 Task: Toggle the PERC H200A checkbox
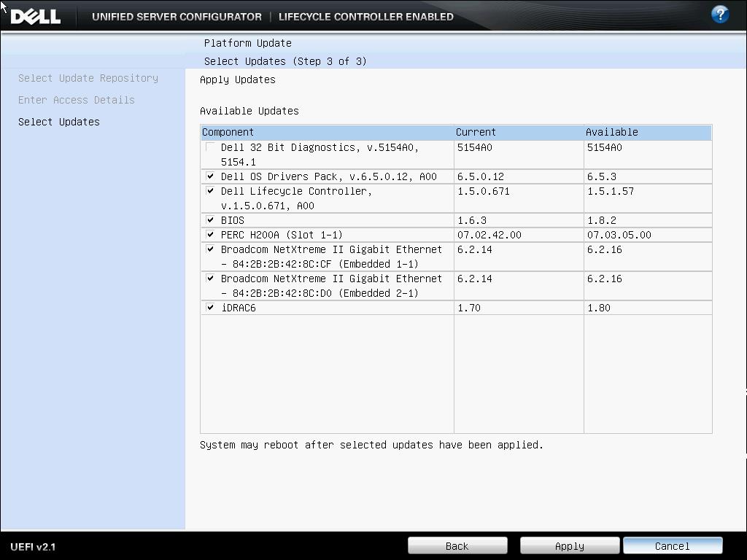pyautogui.click(x=210, y=235)
